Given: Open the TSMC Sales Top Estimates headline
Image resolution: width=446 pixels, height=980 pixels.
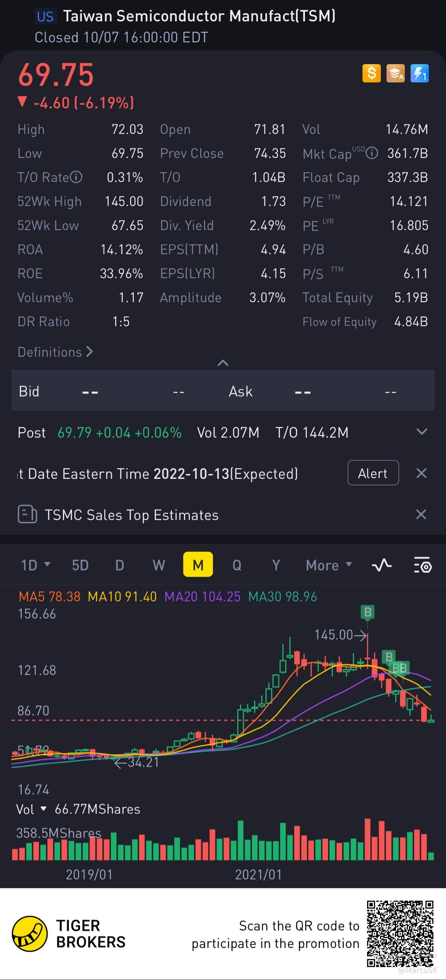Looking at the screenshot, I should (x=131, y=515).
